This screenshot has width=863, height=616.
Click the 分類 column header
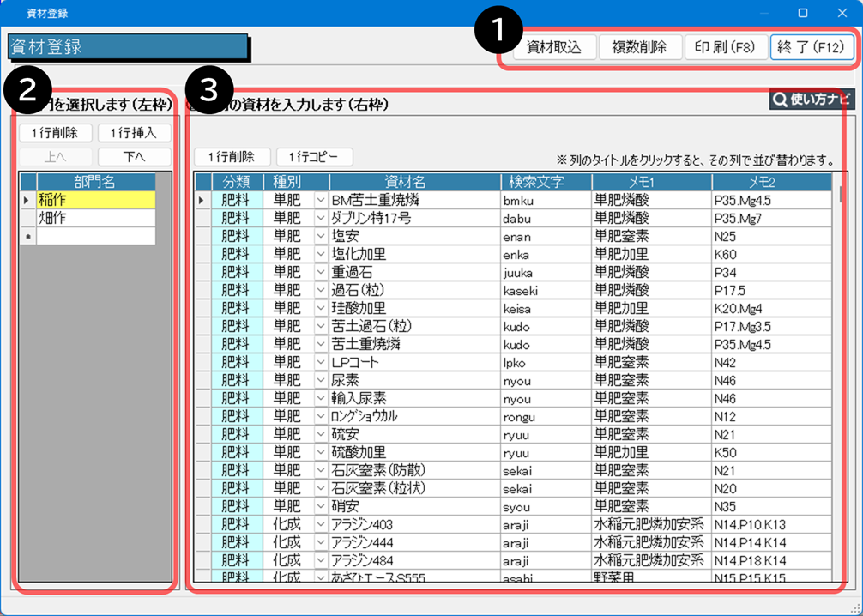237,182
